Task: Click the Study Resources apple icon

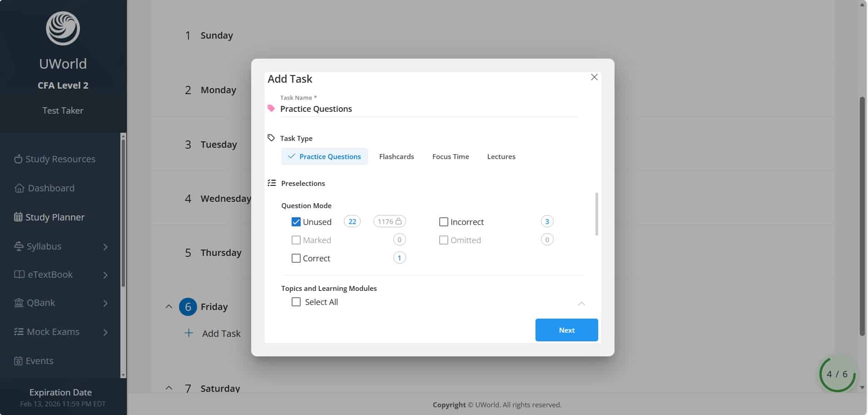Action: click(x=18, y=159)
